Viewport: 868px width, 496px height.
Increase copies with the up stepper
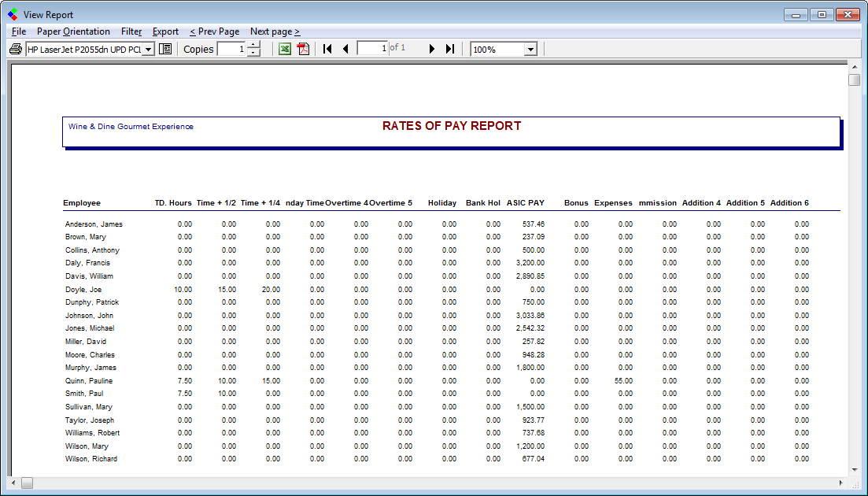pos(253,45)
